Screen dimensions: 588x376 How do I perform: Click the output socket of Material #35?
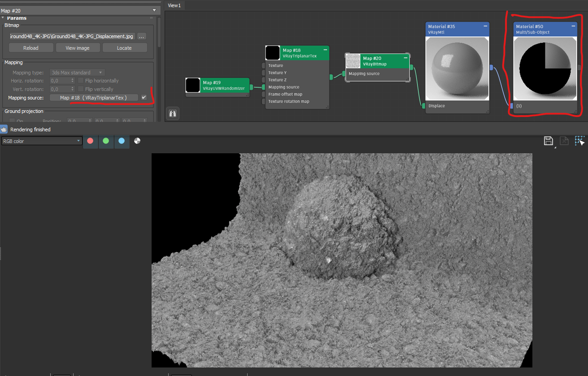point(491,68)
